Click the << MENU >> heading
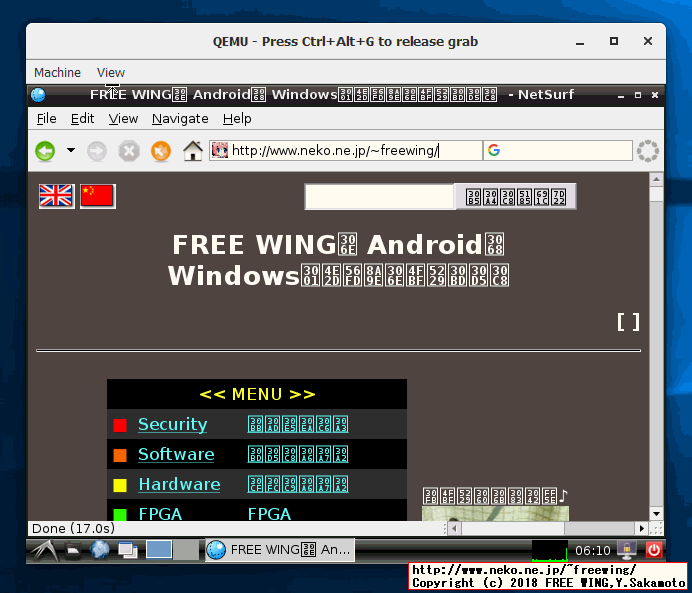Image resolution: width=692 pixels, height=593 pixels. pyautogui.click(x=257, y=394)
